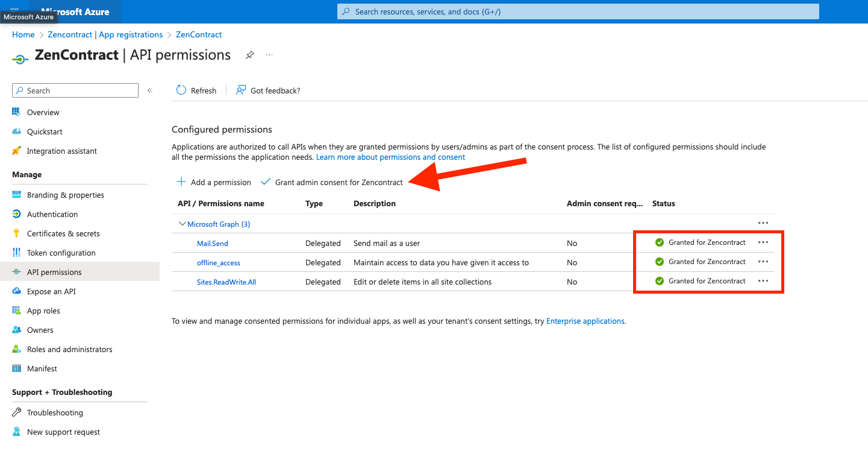This screenshot has width=868, height=454.
Task: Click the Overview sidebar icon
Action: (16, 112)
